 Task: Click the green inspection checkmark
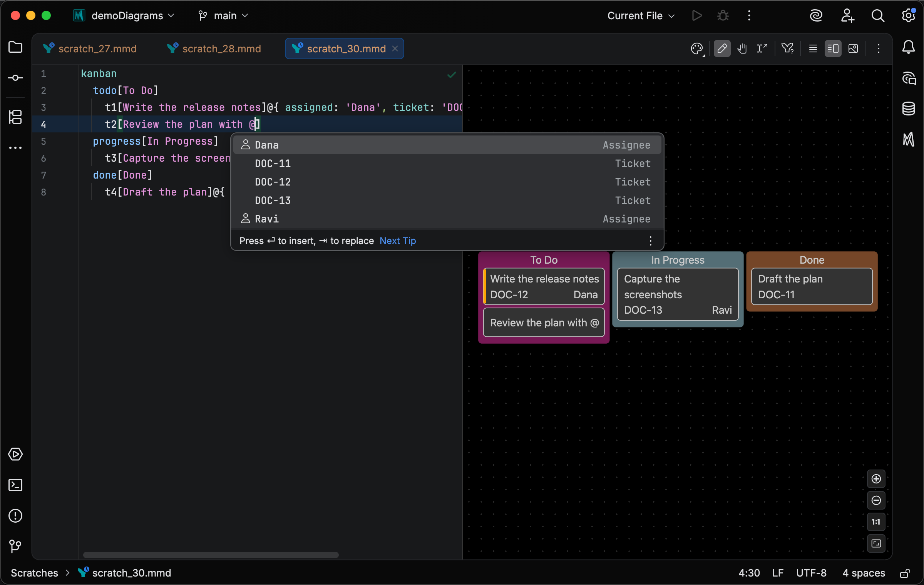pos(452,74)
